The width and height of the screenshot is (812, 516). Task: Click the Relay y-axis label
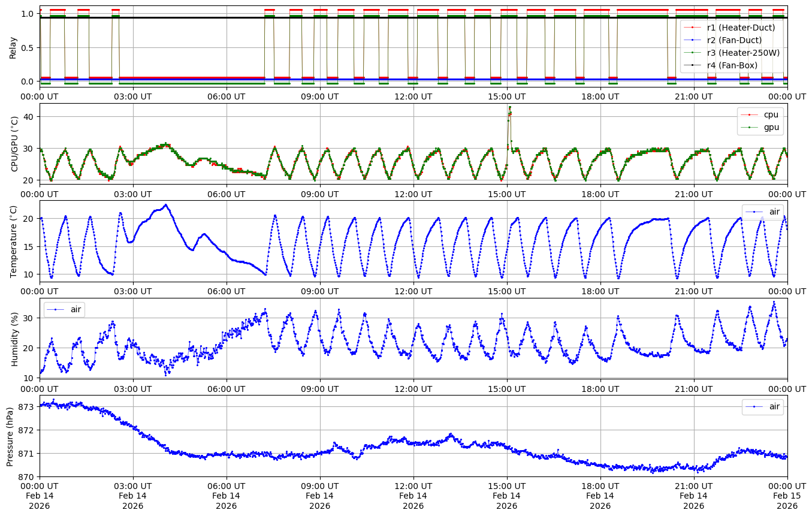[x=13, y=46]
